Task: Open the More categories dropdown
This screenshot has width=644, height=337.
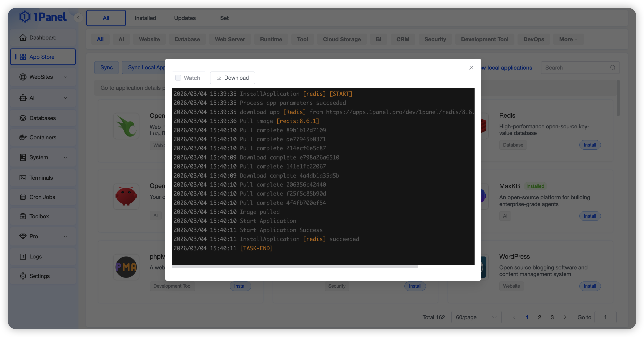Action: point(568,39)
